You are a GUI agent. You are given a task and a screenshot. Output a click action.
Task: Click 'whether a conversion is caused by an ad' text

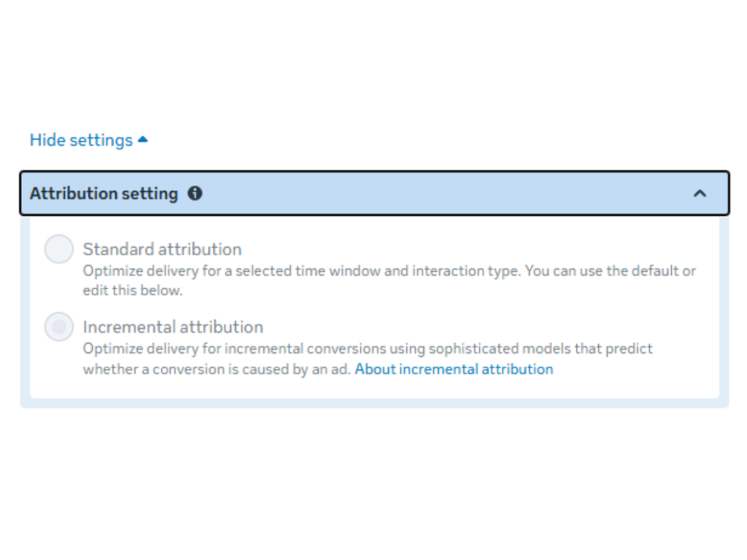(217, 369)
